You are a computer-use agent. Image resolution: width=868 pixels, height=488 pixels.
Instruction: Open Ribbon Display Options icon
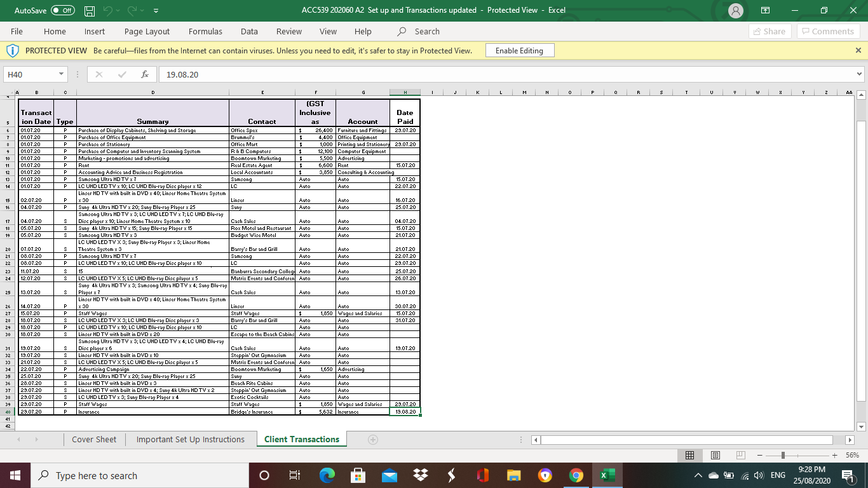pos(766,11)
